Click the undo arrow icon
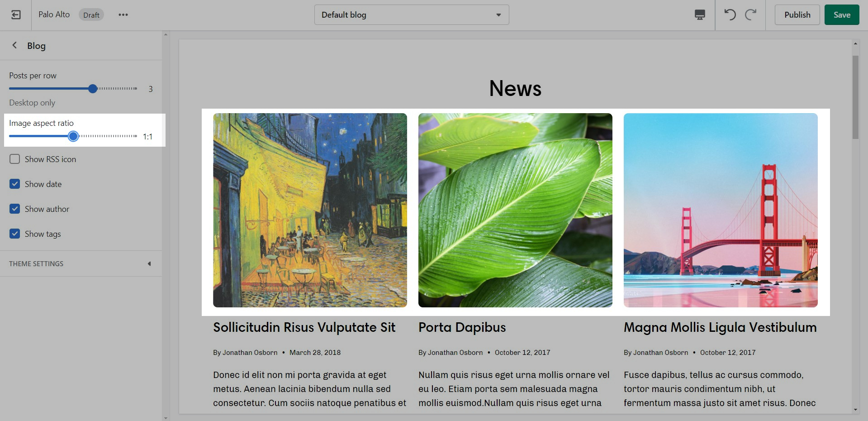Screen dimensions: 868x421 click(x=730, y=15)
